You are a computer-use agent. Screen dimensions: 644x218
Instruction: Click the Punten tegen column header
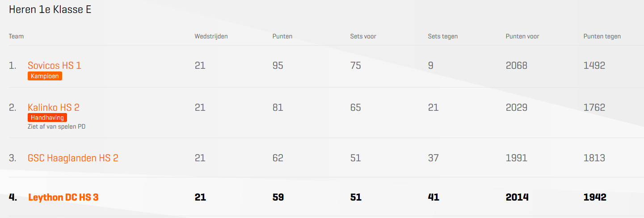(x=602, y=36)
